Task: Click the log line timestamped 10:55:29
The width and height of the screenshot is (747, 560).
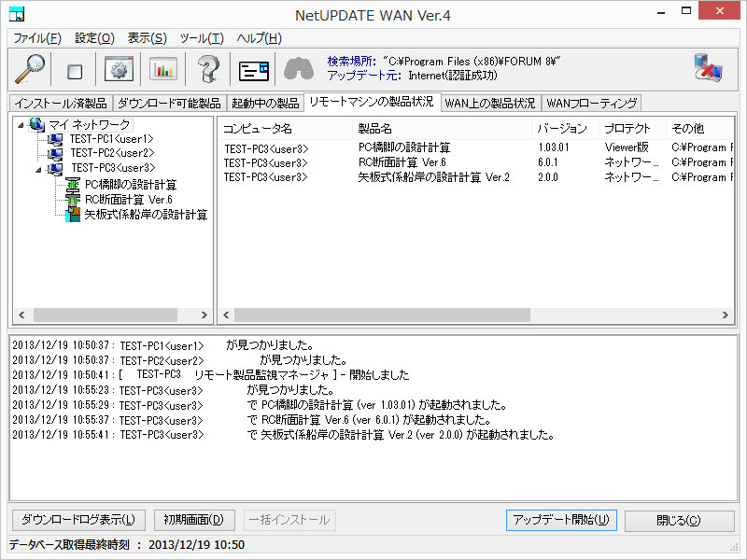Action: pos(260,405)
